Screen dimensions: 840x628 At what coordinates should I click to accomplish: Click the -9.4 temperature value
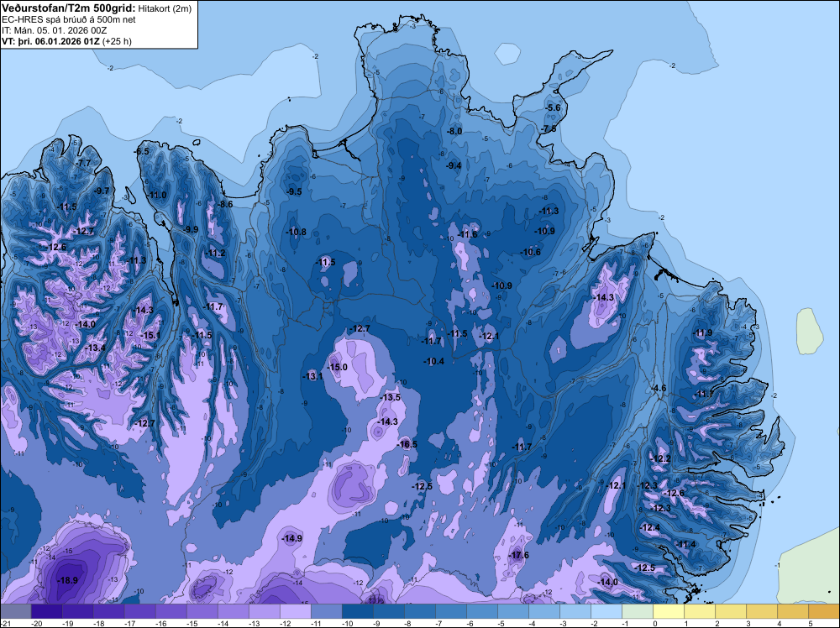[x=454, y=165]
